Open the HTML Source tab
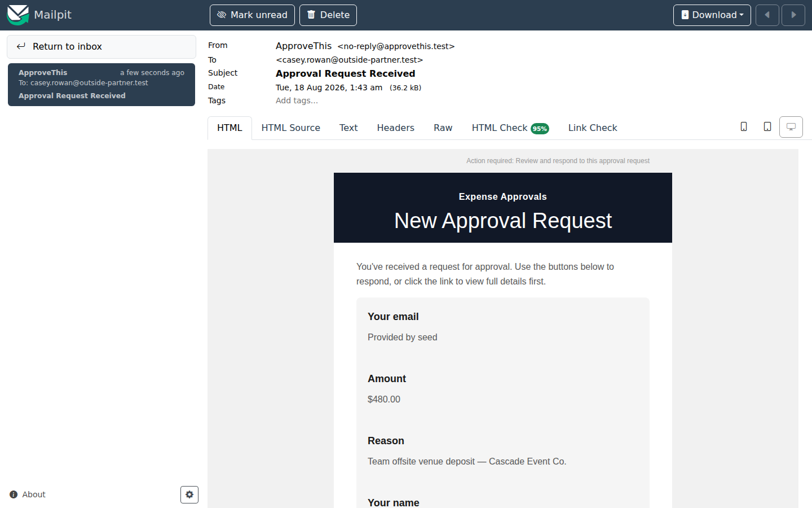Screen dimensions: 812x508 pos(291,128)
